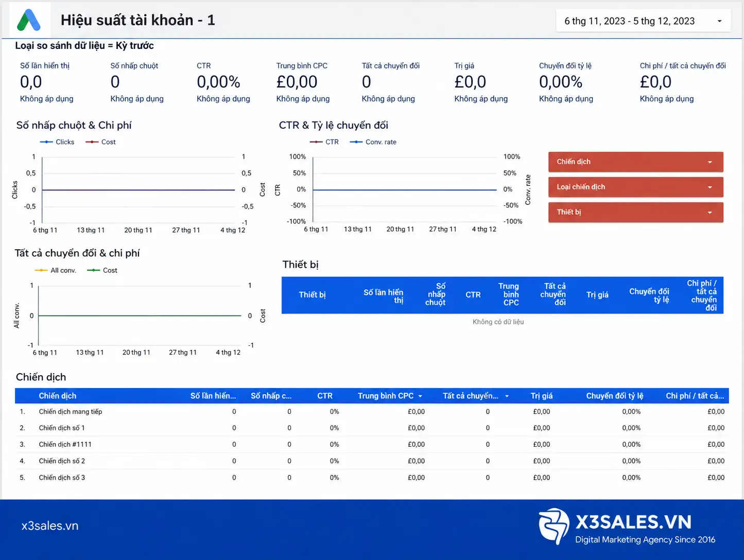Click the Số nhấp chuột scorecard value

[115, 82]
